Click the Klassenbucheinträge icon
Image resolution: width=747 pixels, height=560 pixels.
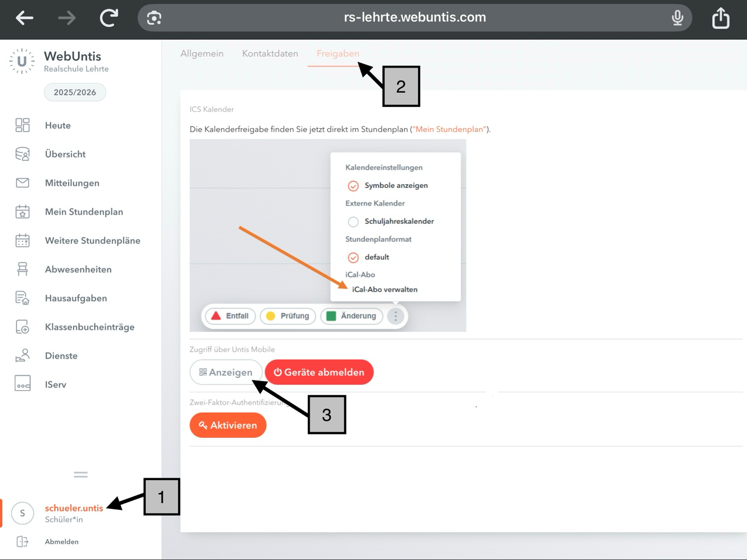[x=22, y=327]
